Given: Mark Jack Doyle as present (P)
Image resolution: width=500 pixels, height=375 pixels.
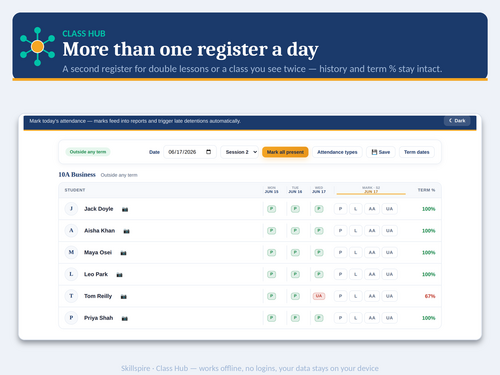Looking at the screenshot, I should coord(340,209).
